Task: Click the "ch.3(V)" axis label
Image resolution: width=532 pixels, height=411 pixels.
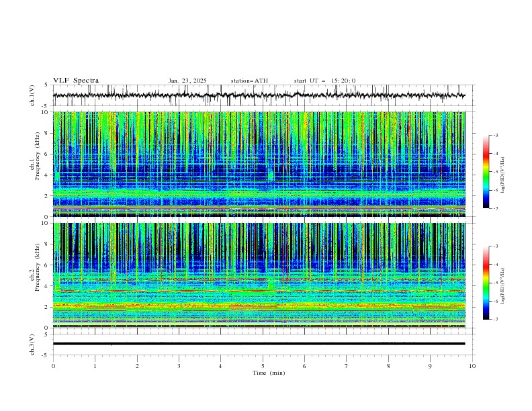Action: tap(32, 345)
